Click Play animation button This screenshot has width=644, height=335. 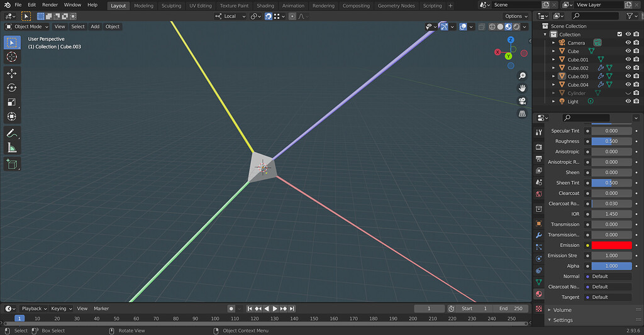pyautogui.click(x=275, y=309)
